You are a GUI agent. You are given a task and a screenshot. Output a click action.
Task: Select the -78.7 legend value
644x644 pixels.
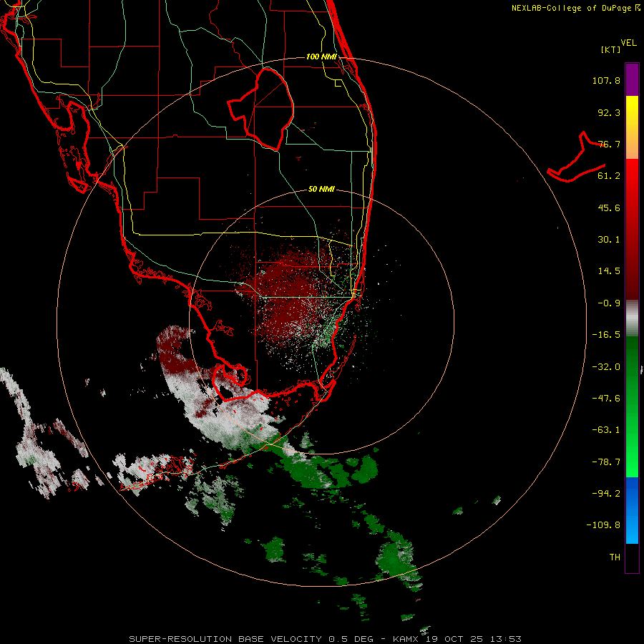pos(606,462)
